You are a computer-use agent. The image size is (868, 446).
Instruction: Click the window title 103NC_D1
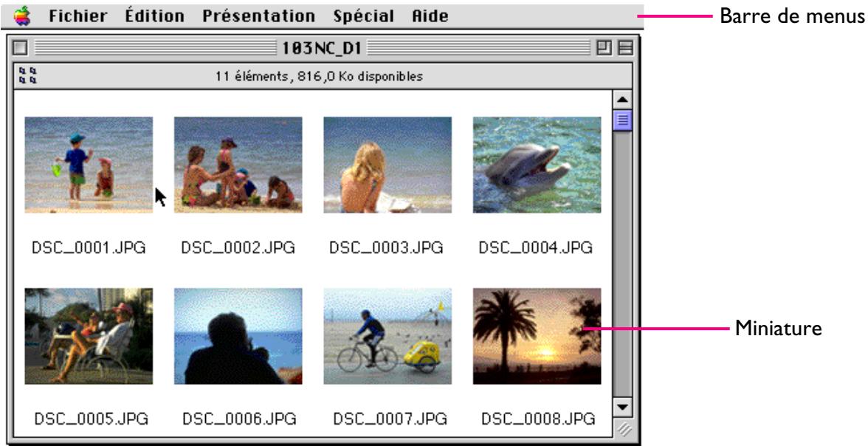(322, 48)
